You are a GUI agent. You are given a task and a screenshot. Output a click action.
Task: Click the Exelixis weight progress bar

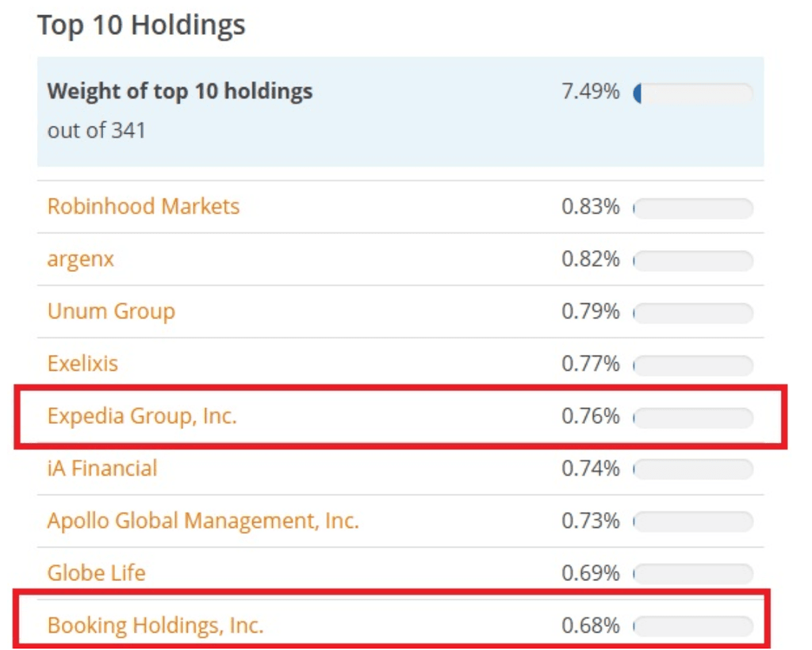693,365
